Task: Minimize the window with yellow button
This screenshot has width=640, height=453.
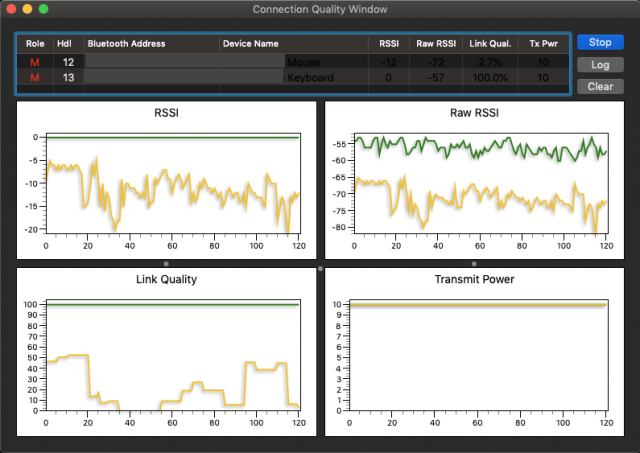Action: (27, 9)
